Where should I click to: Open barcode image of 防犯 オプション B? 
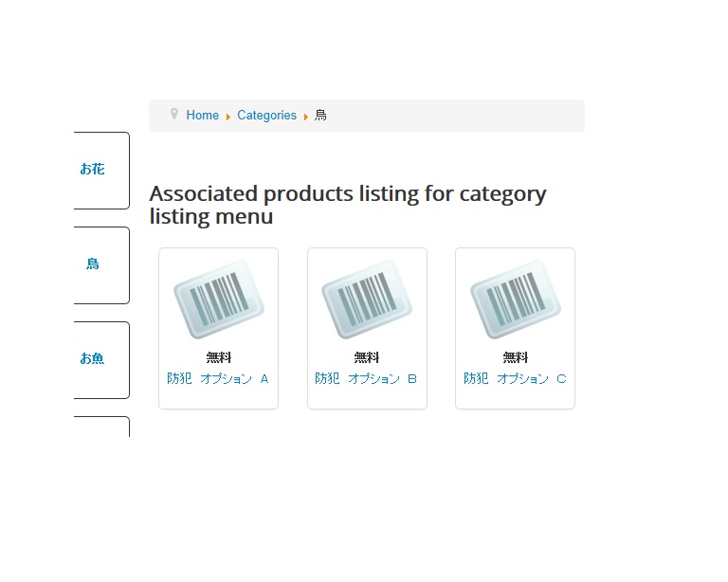point(367,300)
